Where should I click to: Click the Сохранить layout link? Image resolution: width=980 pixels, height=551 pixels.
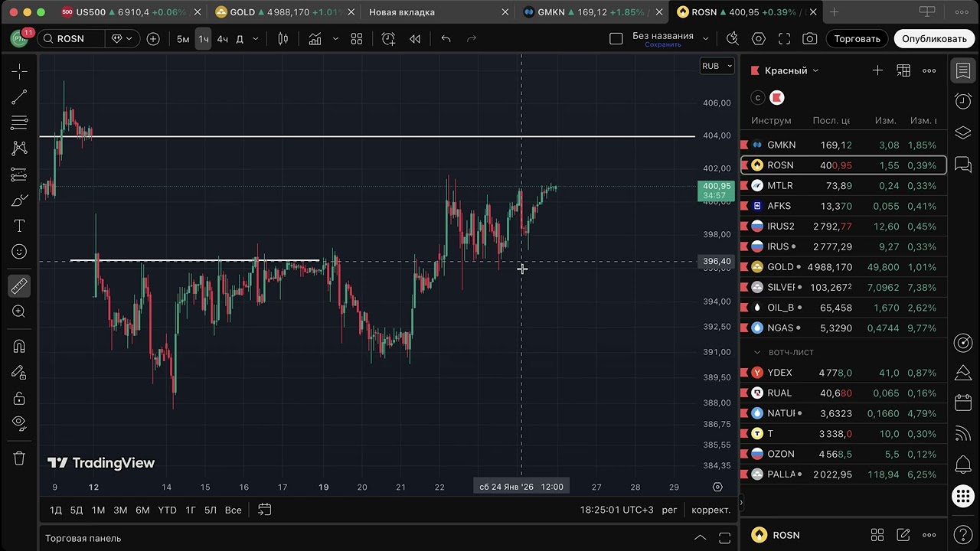(x=663, y=45)
